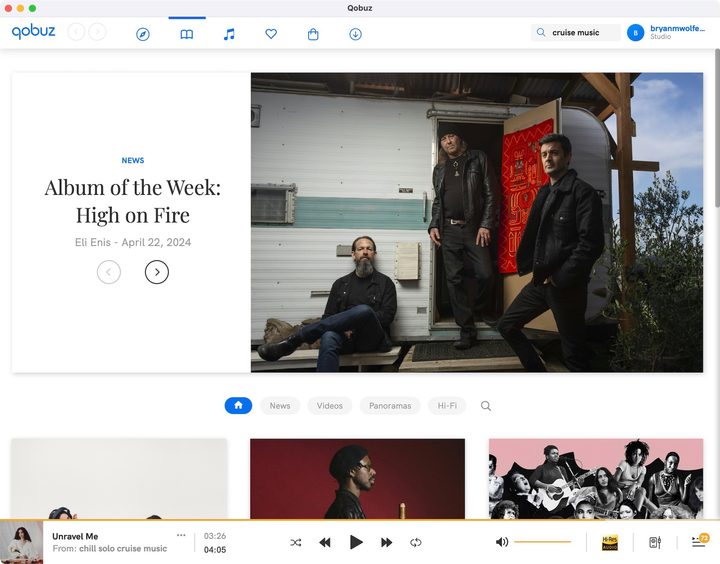The width and height of the screenshot is (720, 564).
Task: Toggle repeat mode
Action: pos(416,542)
